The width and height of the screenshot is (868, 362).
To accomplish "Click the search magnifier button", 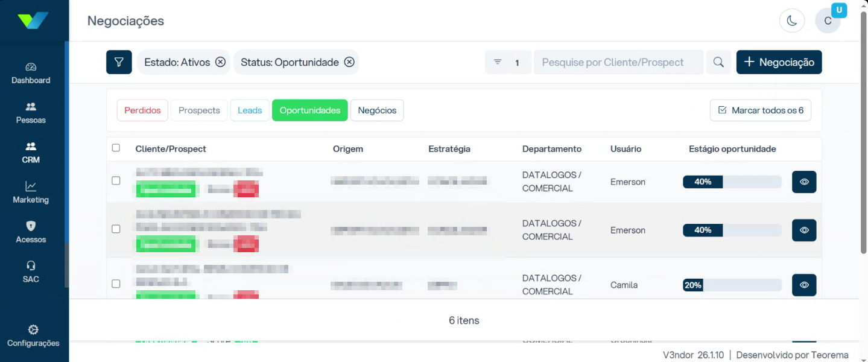I will click(718, 62).
